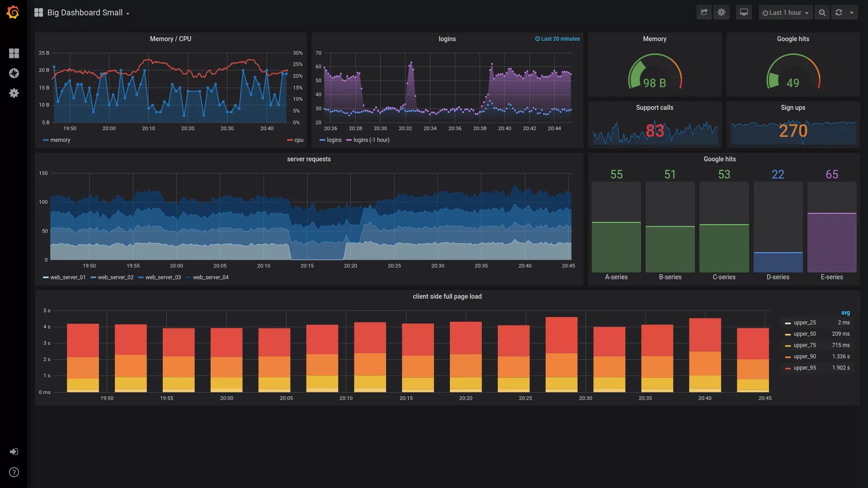Expand the refresh interval dropdown arrow
The image size is (868, 488).
[852, 13]
